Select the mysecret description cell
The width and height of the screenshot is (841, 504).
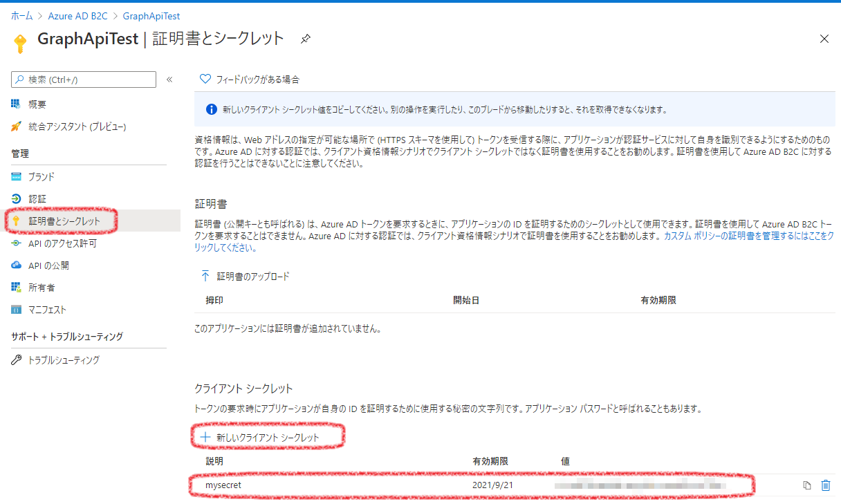223,485
